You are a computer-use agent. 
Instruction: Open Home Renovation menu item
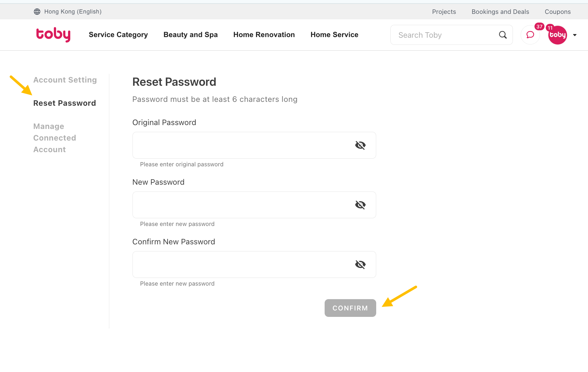tap(264, 35)
